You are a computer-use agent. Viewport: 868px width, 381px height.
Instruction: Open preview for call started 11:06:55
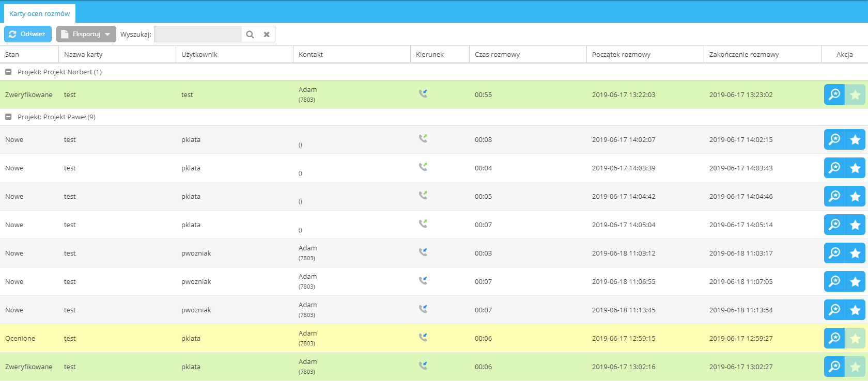pos(834,281)
